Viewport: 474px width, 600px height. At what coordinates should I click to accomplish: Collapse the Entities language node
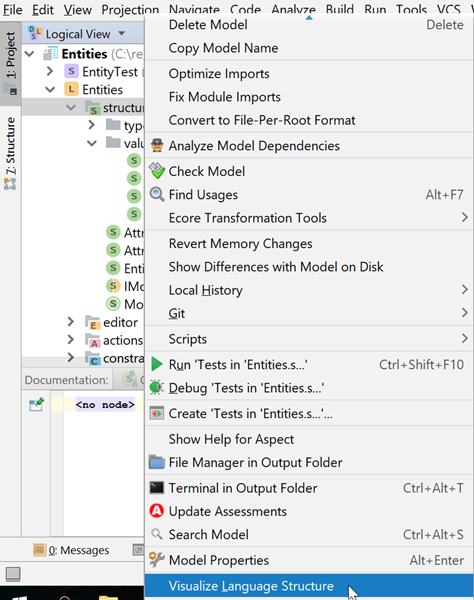50,90
